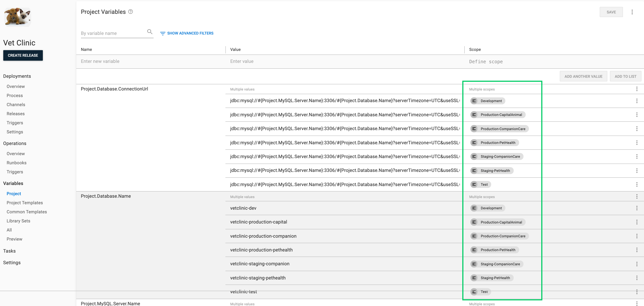Screen dimensions: 644x306
Task: Open kebab menu for vetclinic-dev row
Action: click(637, 208)
